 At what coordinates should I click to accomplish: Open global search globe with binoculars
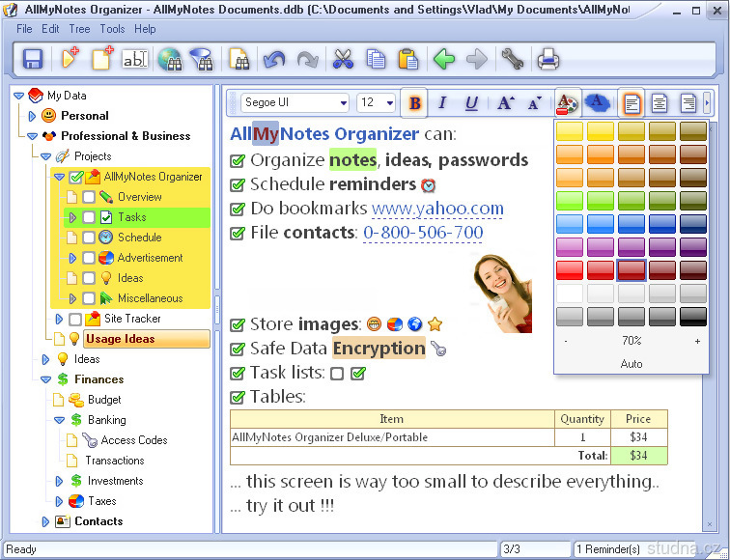click(170, 60)
